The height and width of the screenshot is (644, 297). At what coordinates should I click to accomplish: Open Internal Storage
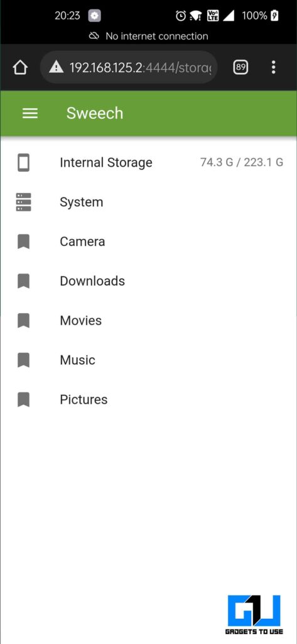click(x=148, y=163)
